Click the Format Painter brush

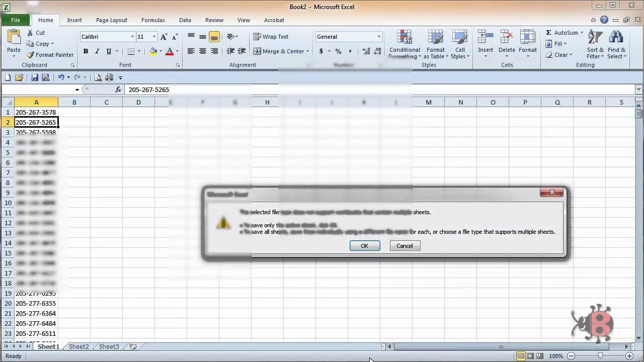click(x=30, y=55)
